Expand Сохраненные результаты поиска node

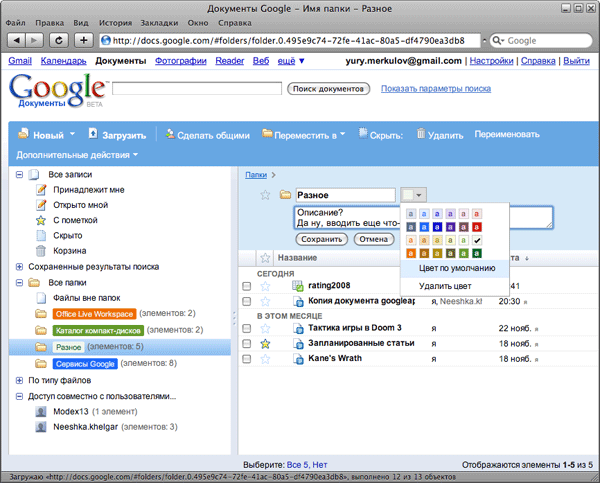(19, 267)
